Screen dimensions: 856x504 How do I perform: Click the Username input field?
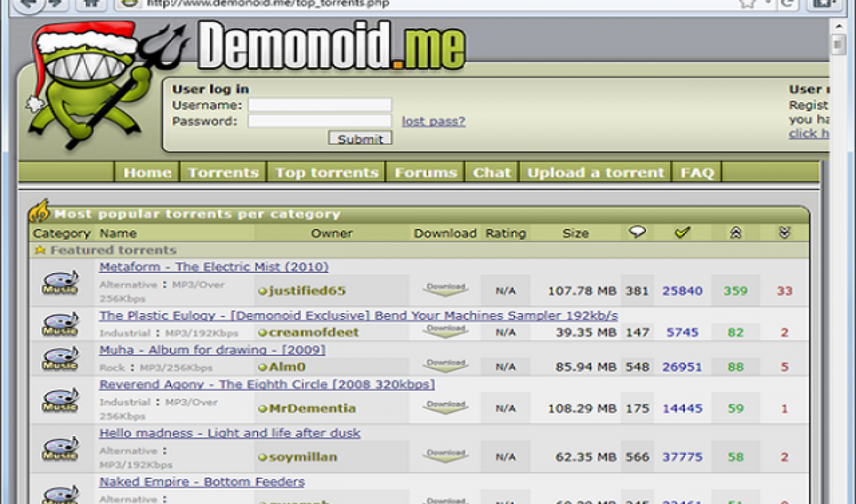(x=320, y=105)
